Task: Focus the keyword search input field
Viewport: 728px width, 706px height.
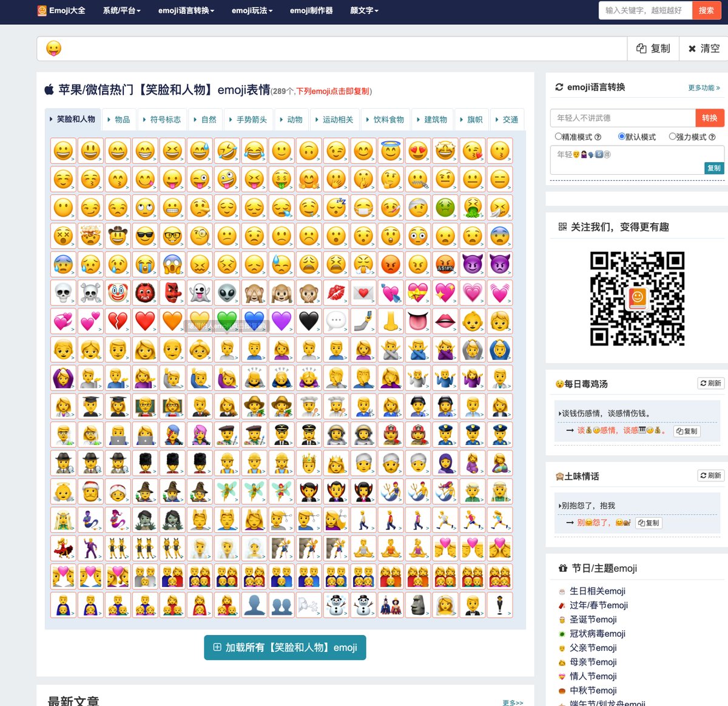Action: tap(645, 10)
